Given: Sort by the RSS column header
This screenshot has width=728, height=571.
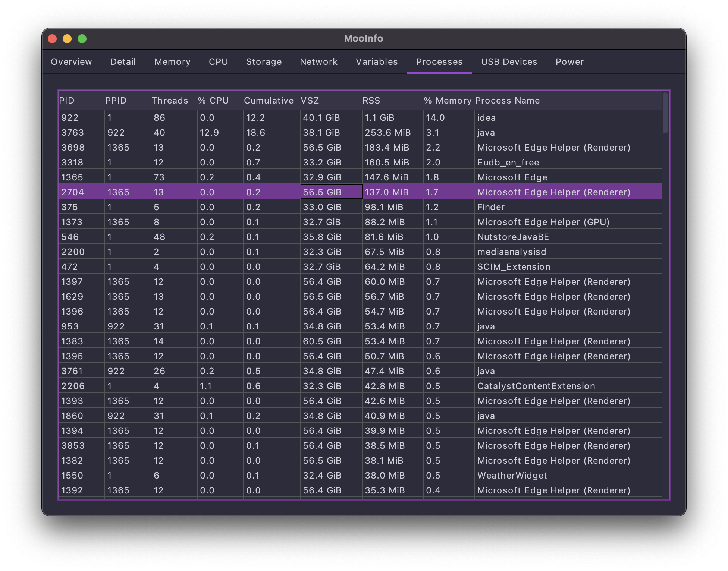Looking at the screenshot, I should pos(392,101).
